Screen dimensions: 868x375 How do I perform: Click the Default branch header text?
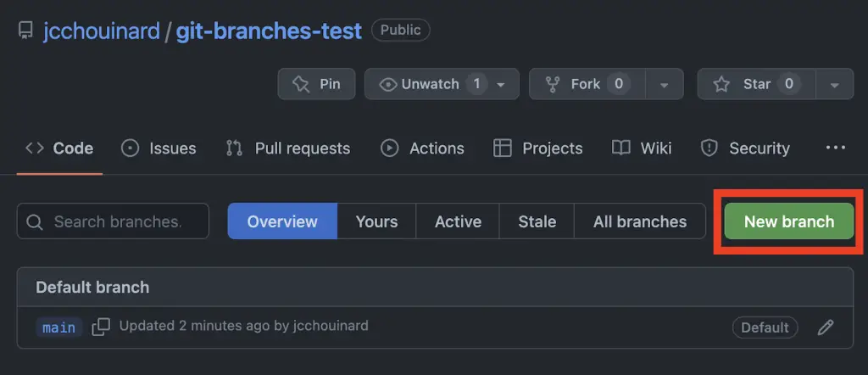point(92,287)
